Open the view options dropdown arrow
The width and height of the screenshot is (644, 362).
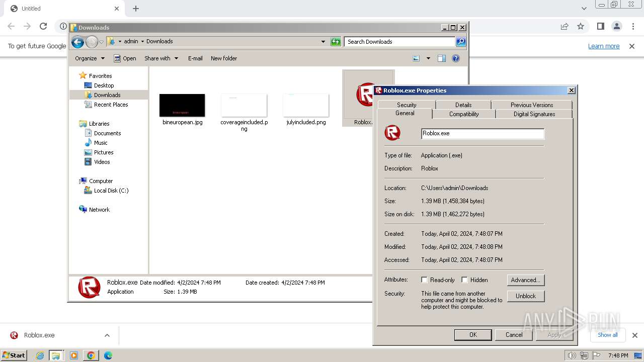(x=428, y=58)
